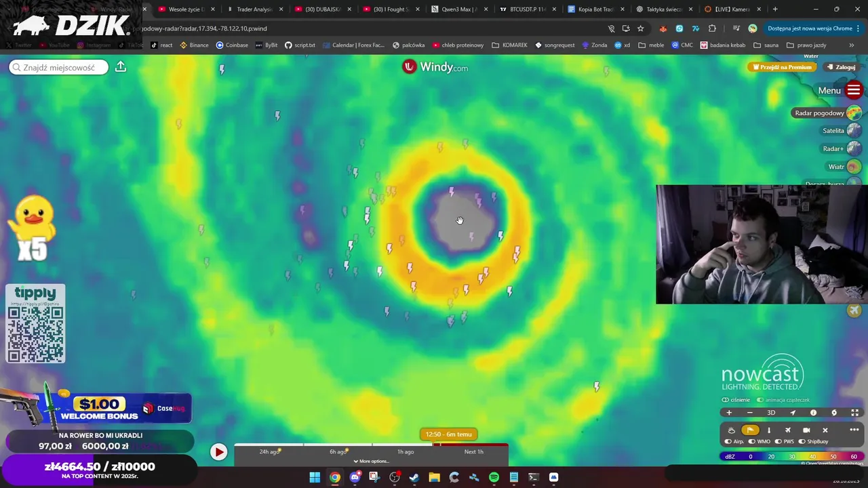This screenshot has height=488, width=868.
Task: Select the weather forecast cloud icon
Action: tap(732, 430)
